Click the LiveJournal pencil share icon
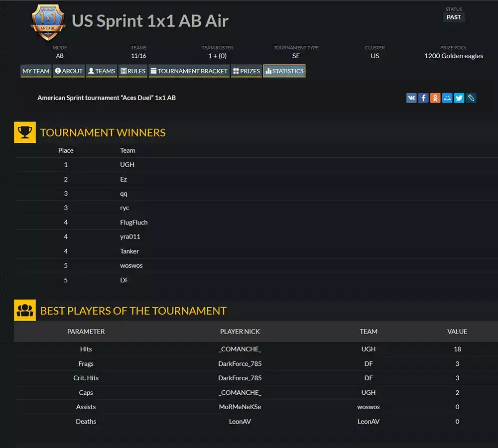This screenshot has width=498, height=448. [471, 98]
